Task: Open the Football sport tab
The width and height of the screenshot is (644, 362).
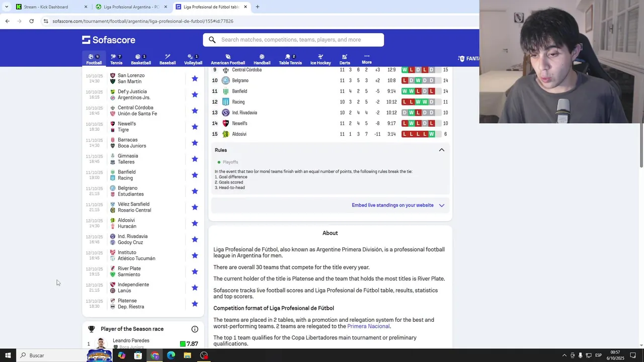Action: (94, 59)
